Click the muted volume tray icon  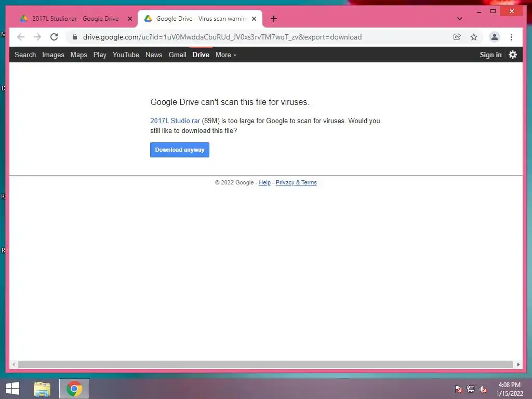483,389
